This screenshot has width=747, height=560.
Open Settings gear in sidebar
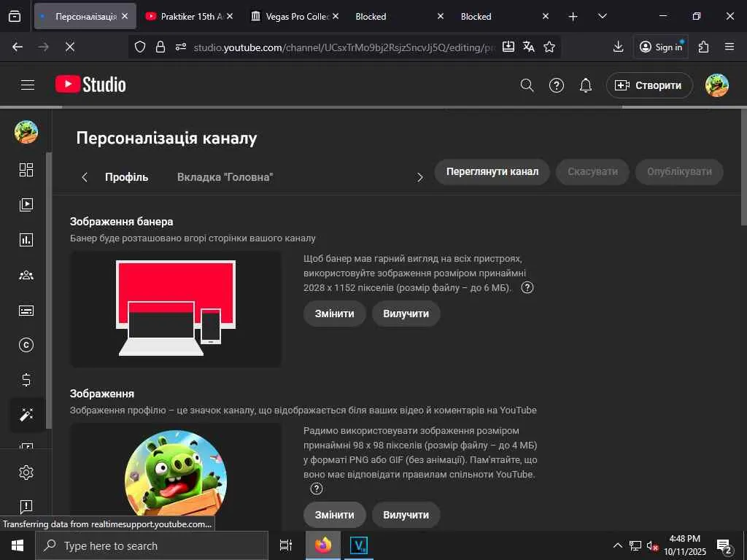click(x=26, y=472)
